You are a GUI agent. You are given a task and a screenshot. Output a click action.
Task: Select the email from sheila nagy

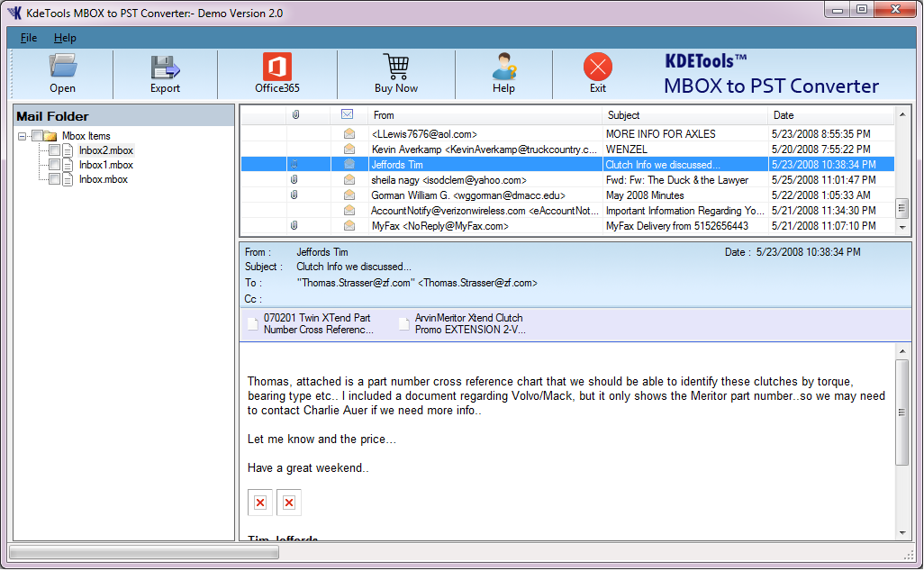485,180
